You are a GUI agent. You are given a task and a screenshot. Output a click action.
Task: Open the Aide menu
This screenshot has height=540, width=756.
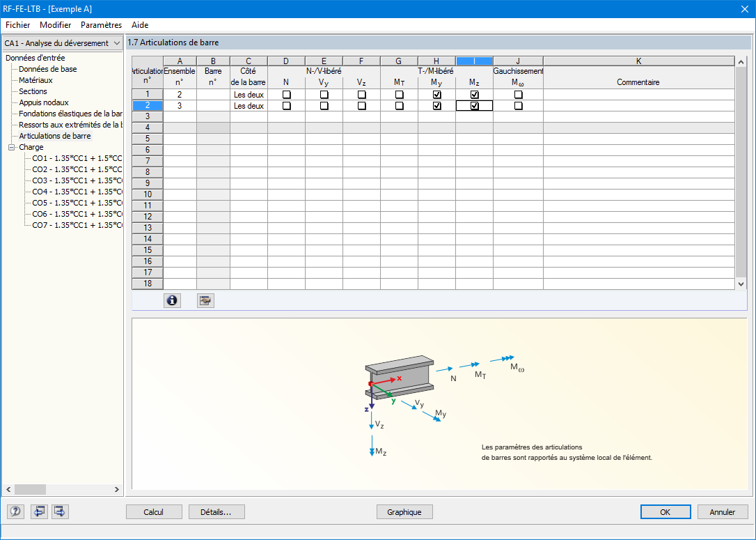pos(140,24)
